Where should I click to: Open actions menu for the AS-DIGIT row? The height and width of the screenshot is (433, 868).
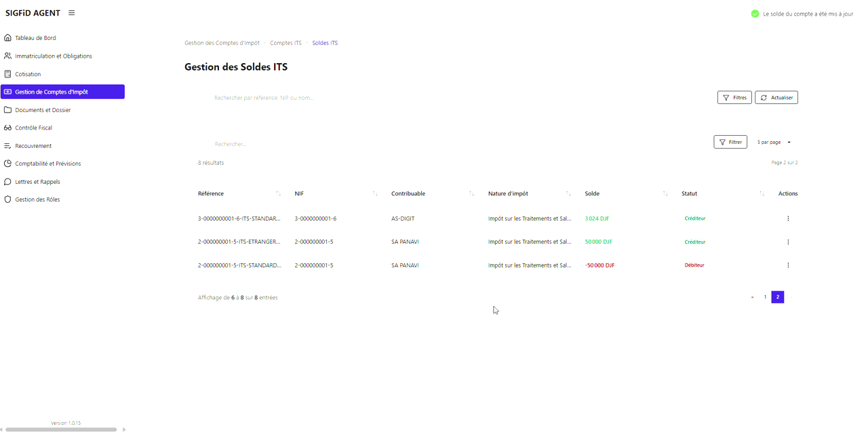pos(788,219)
